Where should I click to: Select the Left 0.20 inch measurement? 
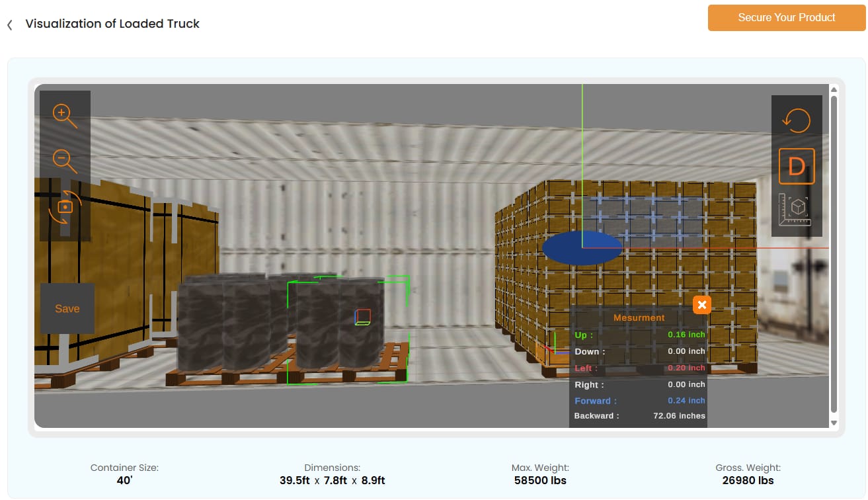(639, 368)
